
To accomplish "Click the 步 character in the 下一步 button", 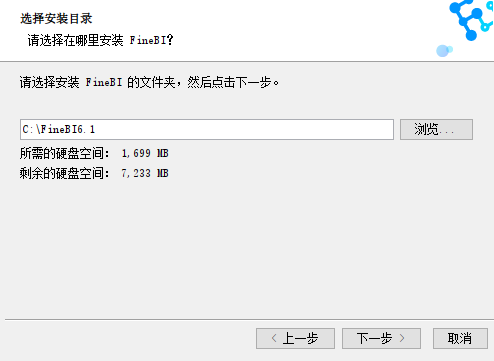I will [x=387, y=338].
